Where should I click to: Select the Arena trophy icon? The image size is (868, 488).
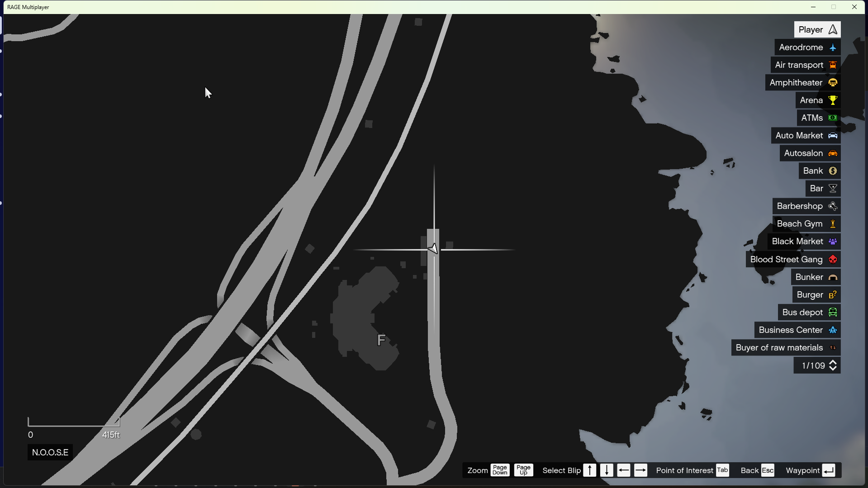(833, 100)
